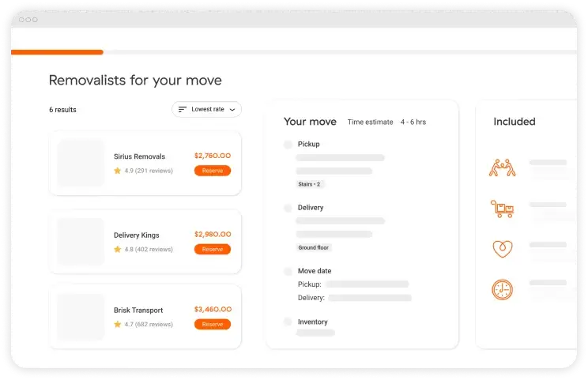Screen dimensions: 588x380
Task: Click the orange progress bar at top
Action: tap(57, 52)
